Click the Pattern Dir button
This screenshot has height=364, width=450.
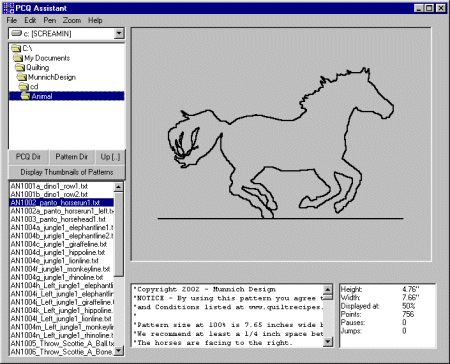click(x=71, y=157)
